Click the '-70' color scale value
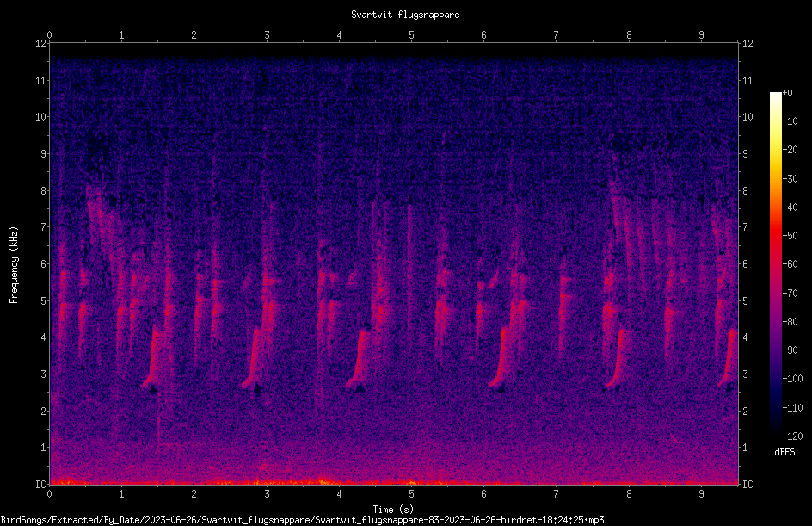The height and width of the screenshot is (526, 812). click(790, 294)
